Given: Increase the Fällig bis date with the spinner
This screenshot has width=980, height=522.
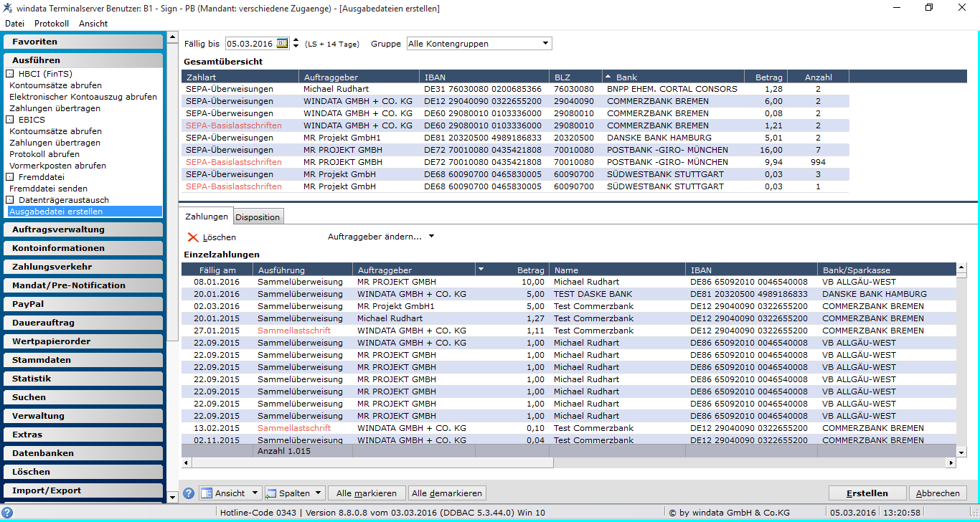Looking at the screenshot, I should tap(296, 41).
